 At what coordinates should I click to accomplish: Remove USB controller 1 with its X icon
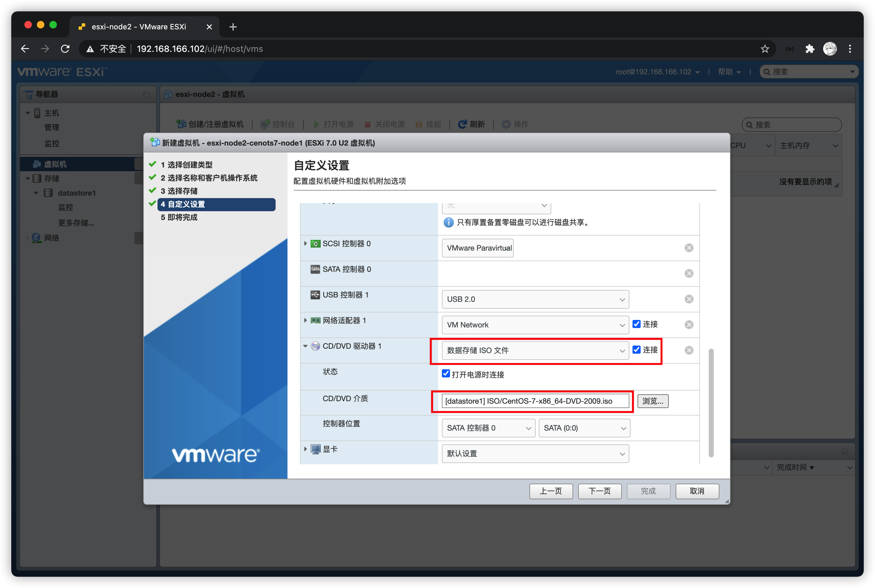689,299
